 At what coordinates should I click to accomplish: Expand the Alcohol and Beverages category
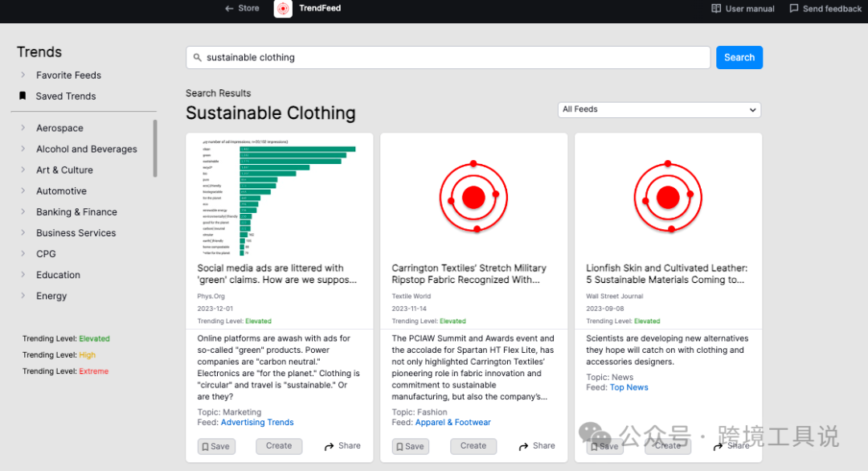coord(23,149)
